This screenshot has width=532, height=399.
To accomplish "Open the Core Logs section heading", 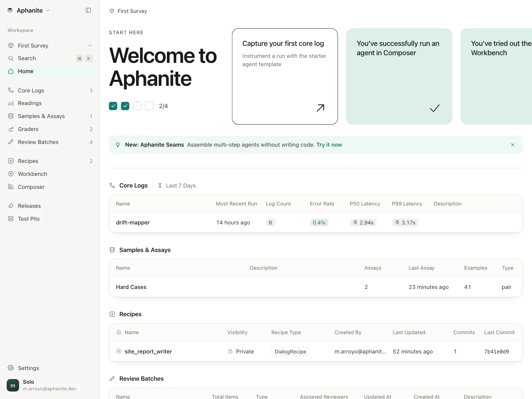I will point(133,186).
